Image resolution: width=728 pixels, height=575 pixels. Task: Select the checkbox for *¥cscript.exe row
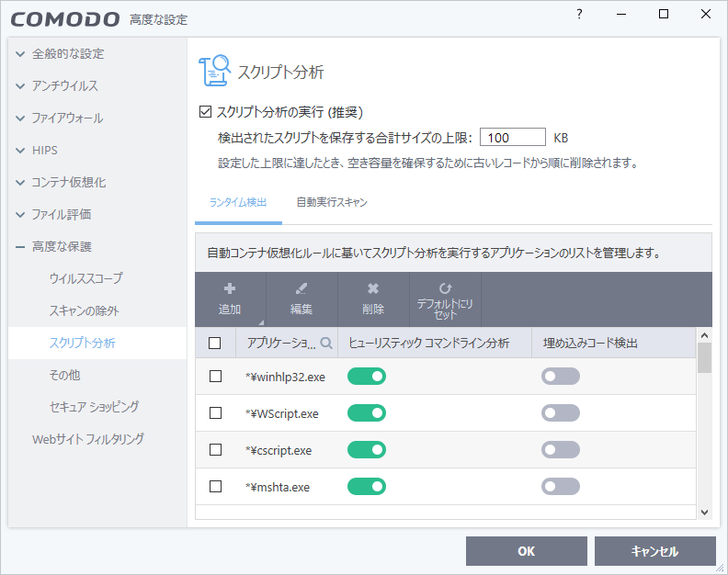coord(215,450)
